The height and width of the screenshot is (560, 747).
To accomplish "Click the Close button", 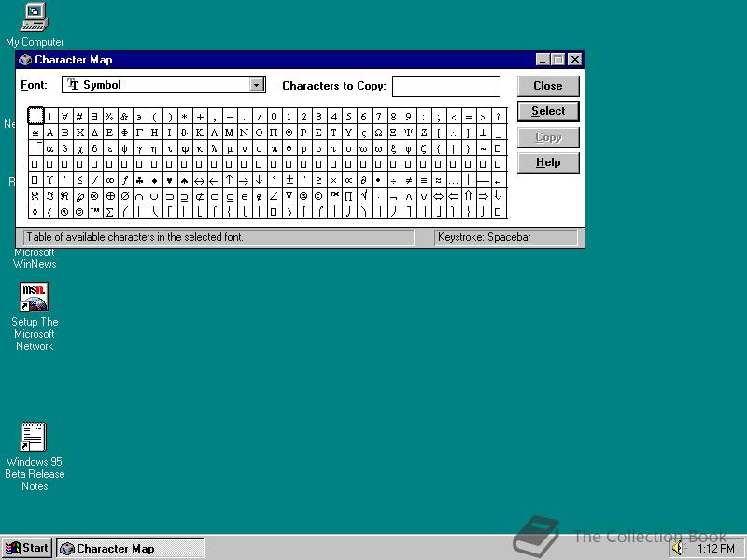I will (x=548, y=86).
